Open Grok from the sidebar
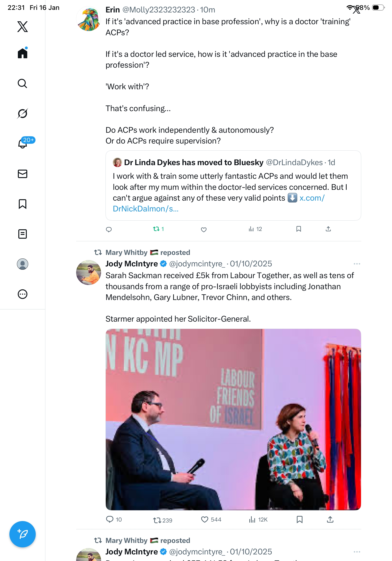Image resolution: width=392 pixels, height=561 pixels. [x=23, y=113]
